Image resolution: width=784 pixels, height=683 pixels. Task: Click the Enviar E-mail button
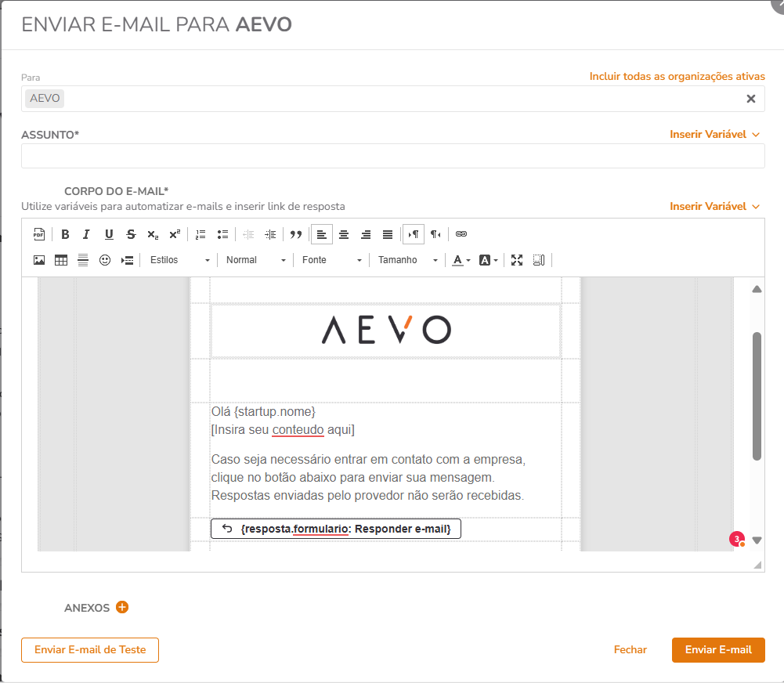718,649
